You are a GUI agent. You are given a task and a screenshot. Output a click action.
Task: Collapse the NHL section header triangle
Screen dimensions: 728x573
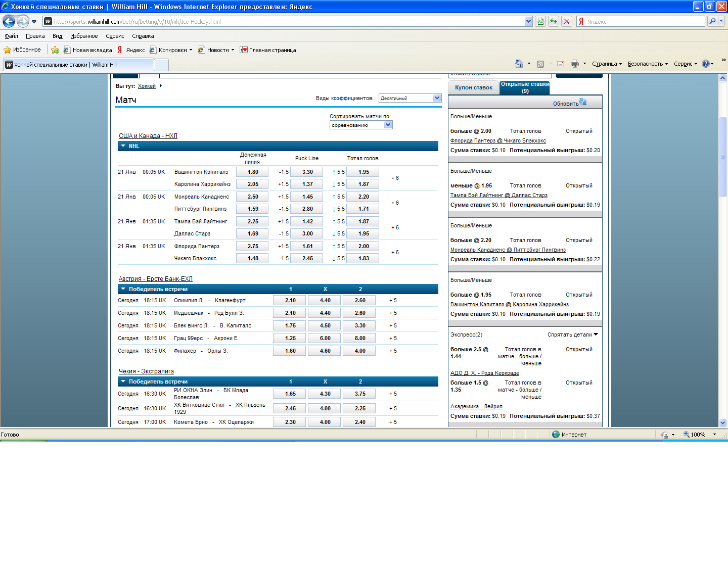pyautogui.click(x=123, y=146)
